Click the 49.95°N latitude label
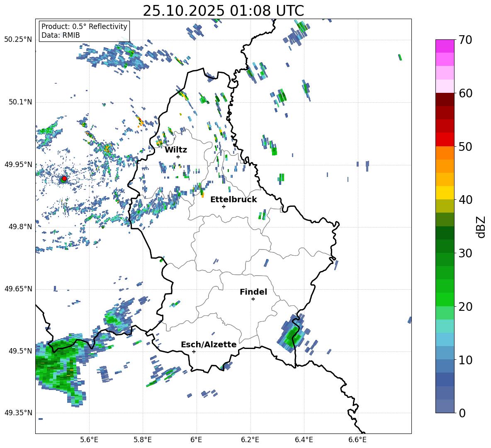 click(18, 164)
